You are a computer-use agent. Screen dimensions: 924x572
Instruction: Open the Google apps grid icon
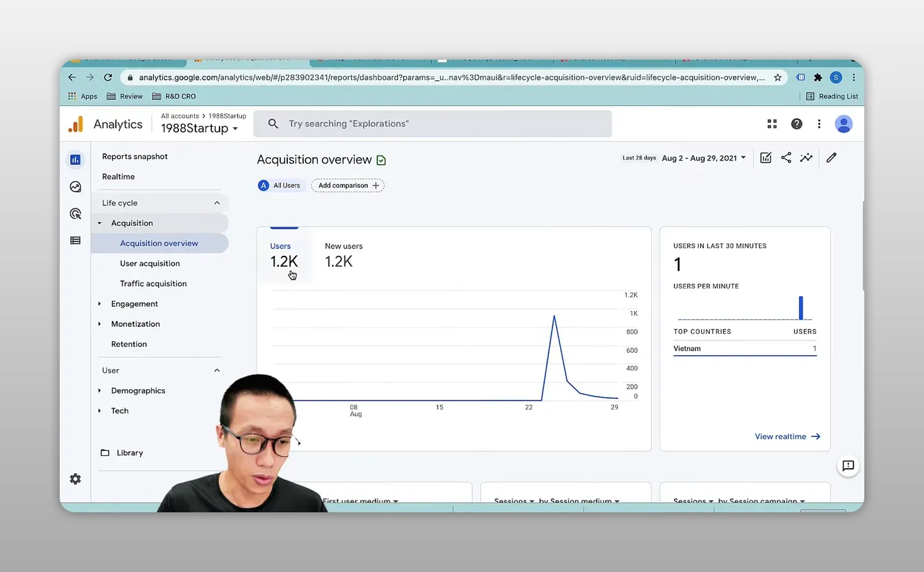click(x=772, y=124)
